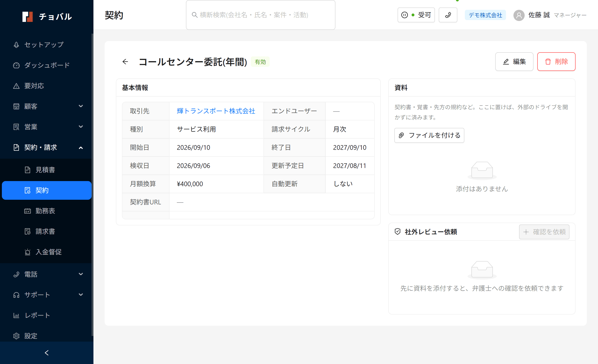The width and height of the screenshot is (598, 364).
Task: Go back with the left arrow
Action: click(125, 62)
